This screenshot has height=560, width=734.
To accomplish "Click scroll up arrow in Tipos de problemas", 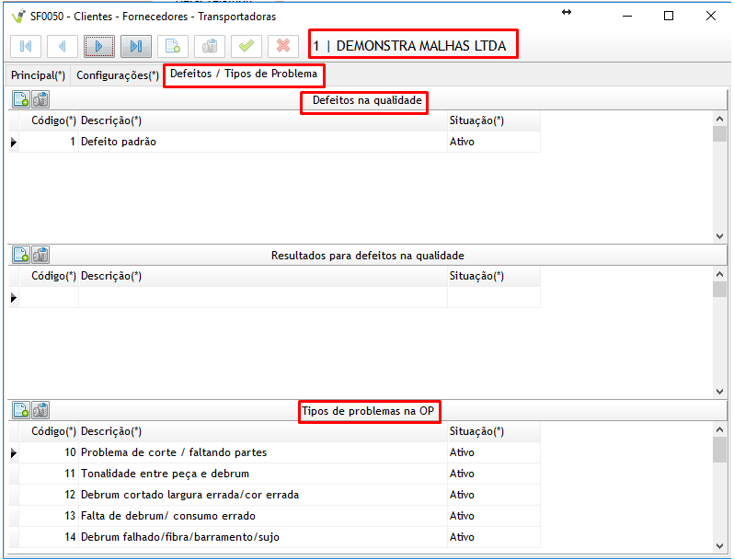I will tap(719, 429).
